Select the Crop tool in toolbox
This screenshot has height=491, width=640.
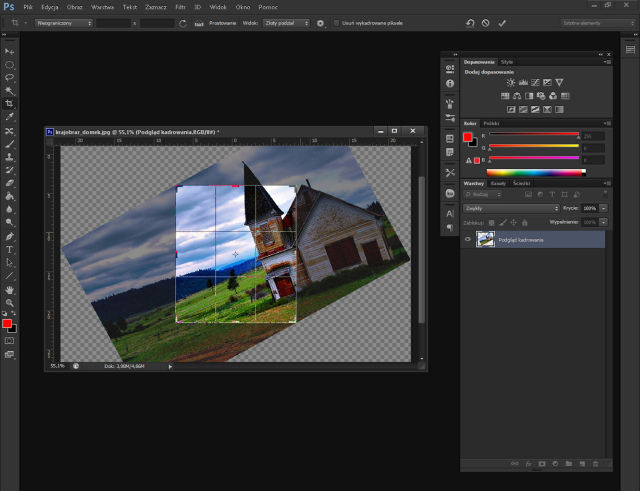point(9,104)
